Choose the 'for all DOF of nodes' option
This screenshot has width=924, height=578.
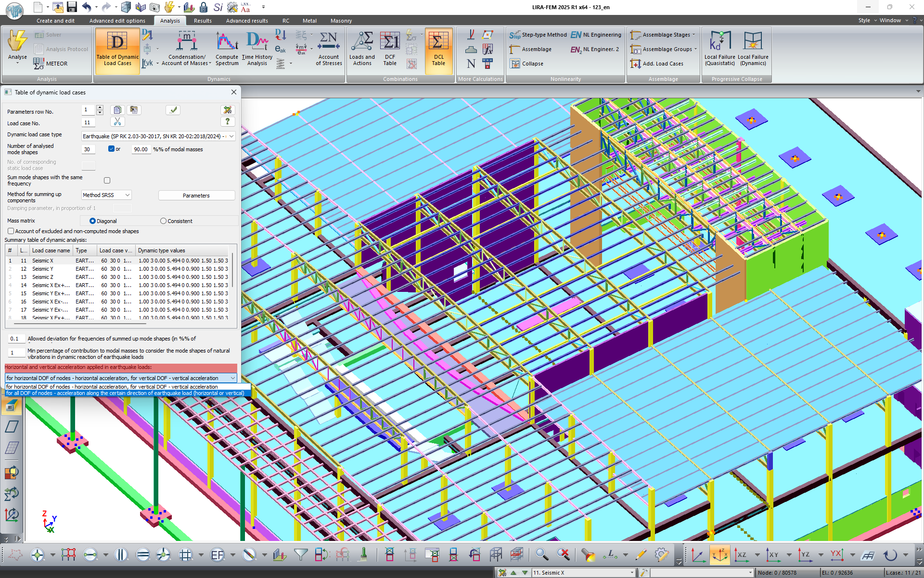click(x=125, y=394)
